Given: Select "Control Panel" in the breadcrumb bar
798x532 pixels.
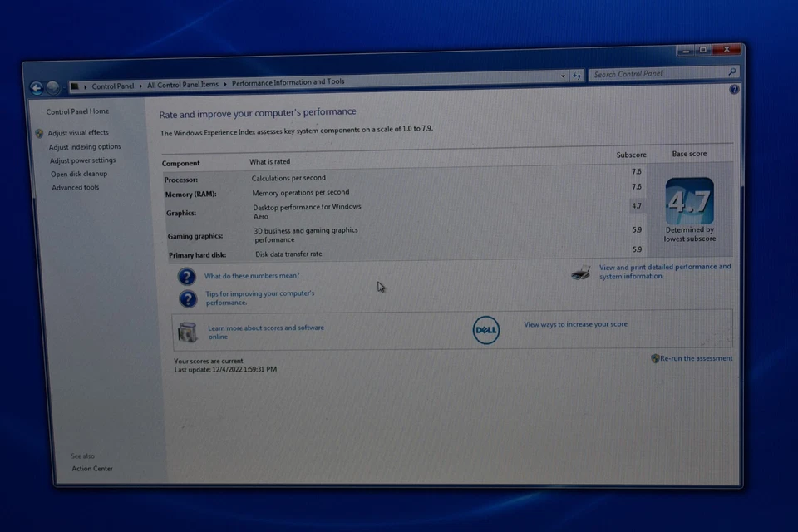Looking at the screenshot, I should click(113, 85).
